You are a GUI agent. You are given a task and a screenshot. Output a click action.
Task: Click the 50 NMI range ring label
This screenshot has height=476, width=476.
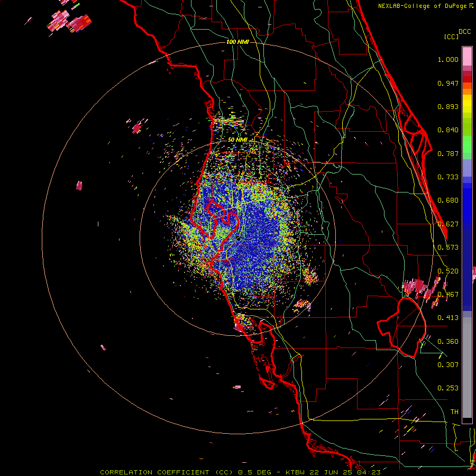[x=237, y=140]
